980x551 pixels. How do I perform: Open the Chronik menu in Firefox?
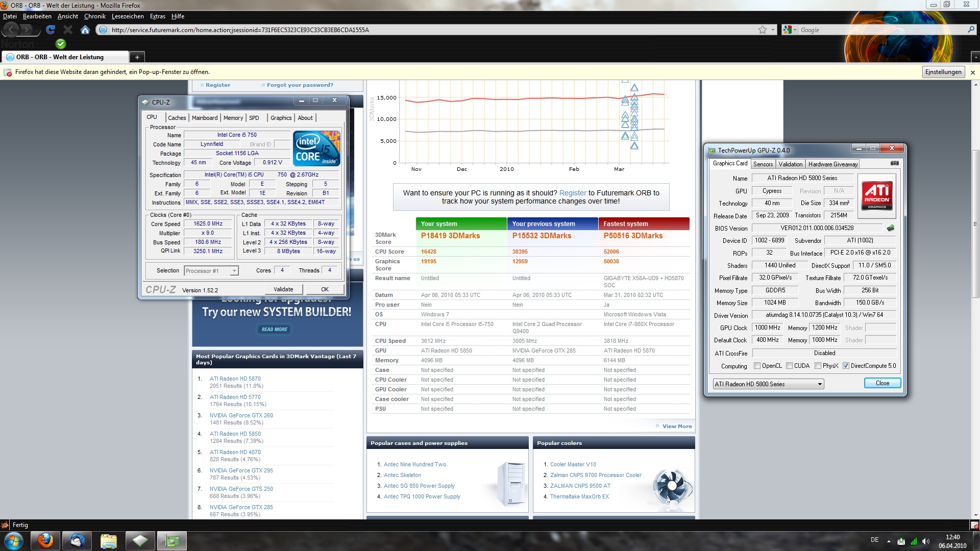pyautogui.click(x=95, y=16)
